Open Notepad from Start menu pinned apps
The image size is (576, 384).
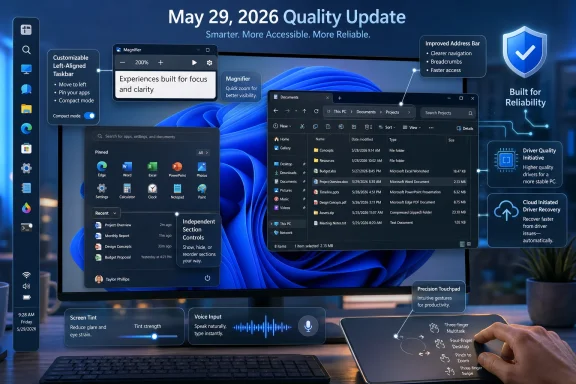pyautogui.click(x=177, y=191)
